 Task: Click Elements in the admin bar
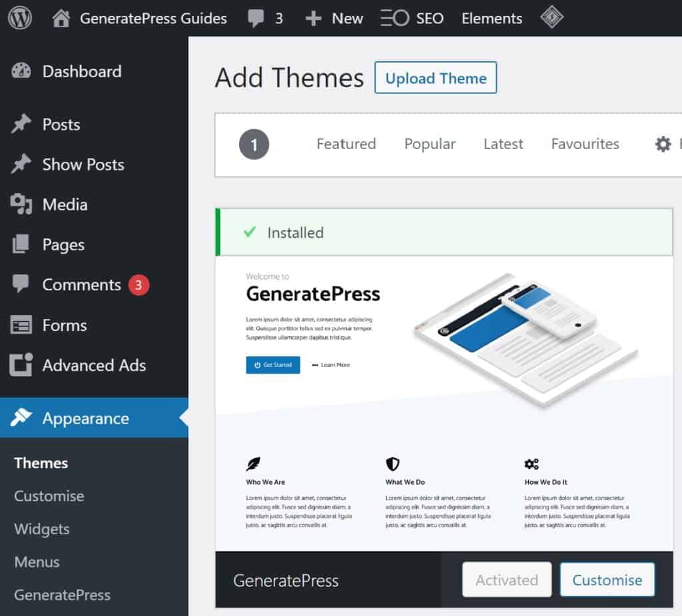492,18
